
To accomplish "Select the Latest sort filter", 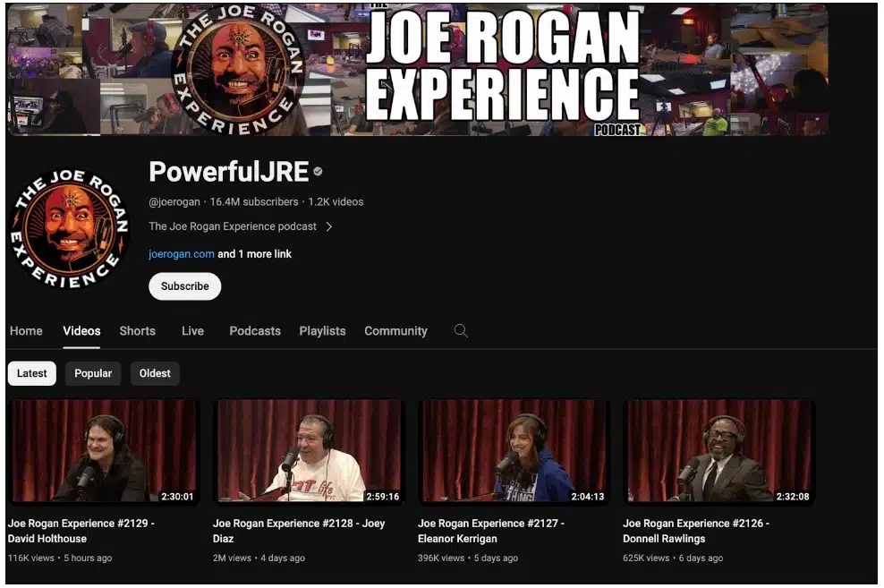I will (32, 373).
